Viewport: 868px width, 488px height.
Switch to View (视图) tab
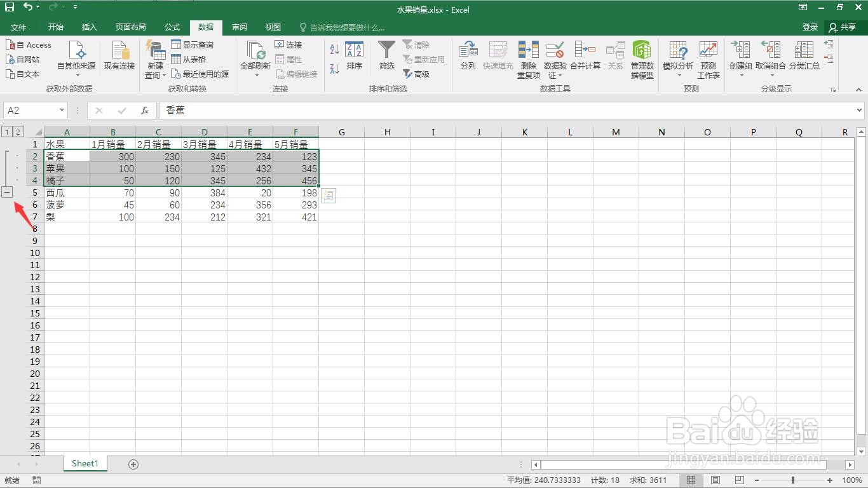273,27
